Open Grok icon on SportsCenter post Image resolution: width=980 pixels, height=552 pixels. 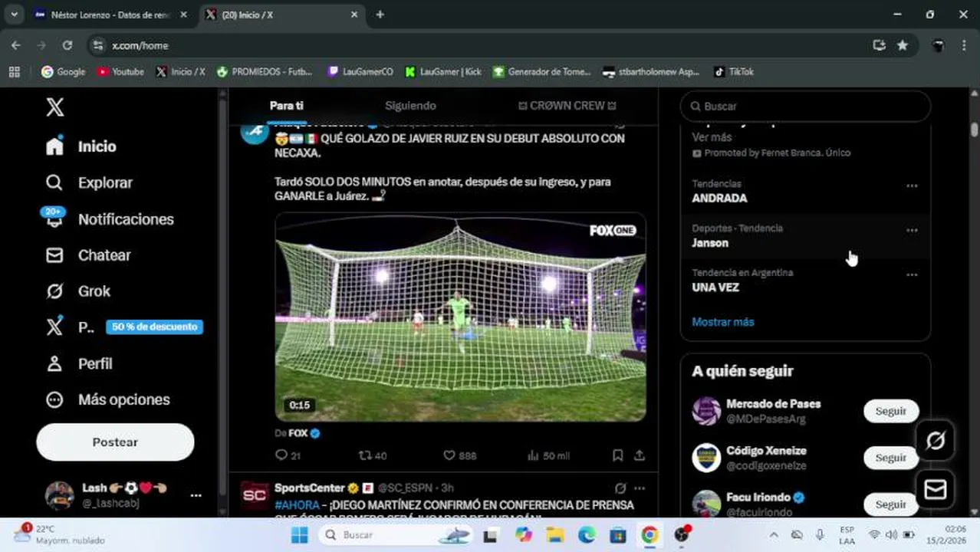point(620,488)
